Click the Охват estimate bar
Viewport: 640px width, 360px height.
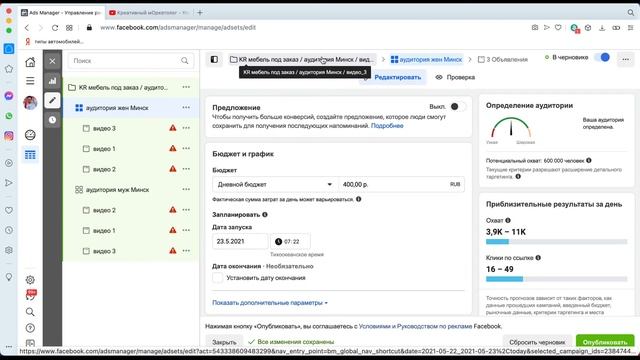click(x=556, y=242)
